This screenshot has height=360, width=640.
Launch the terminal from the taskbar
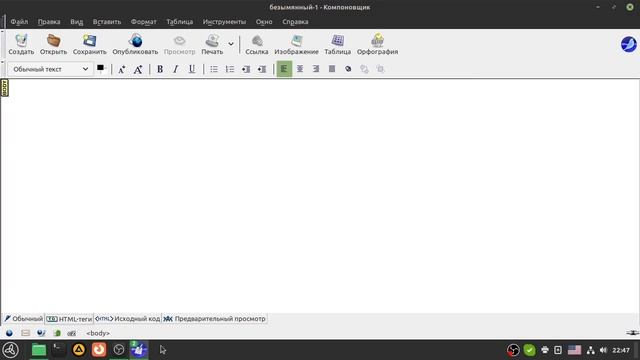click(59, 350)
